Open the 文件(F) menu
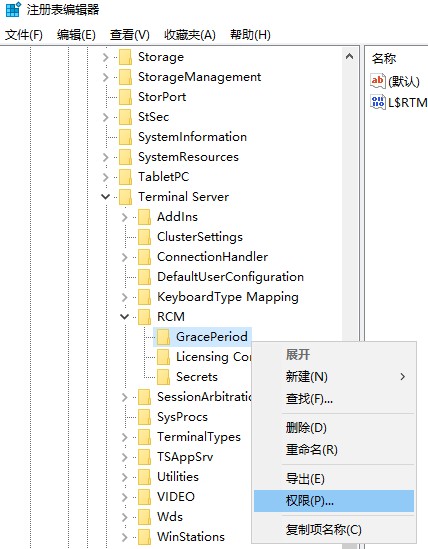The image size is (428, 549). tap(24, 35)
